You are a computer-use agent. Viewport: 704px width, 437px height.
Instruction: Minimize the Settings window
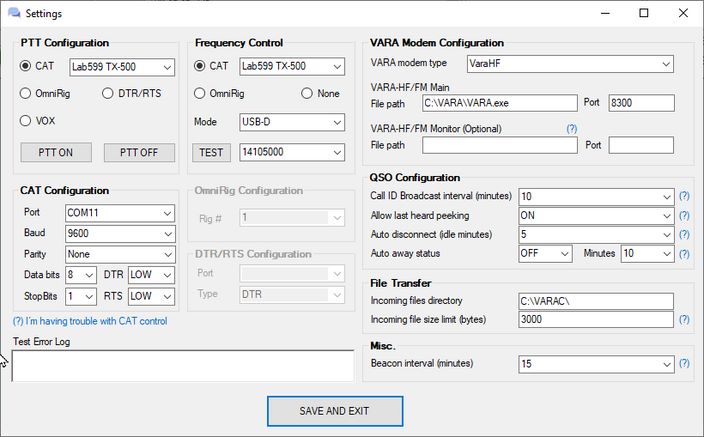coord(605,13)
